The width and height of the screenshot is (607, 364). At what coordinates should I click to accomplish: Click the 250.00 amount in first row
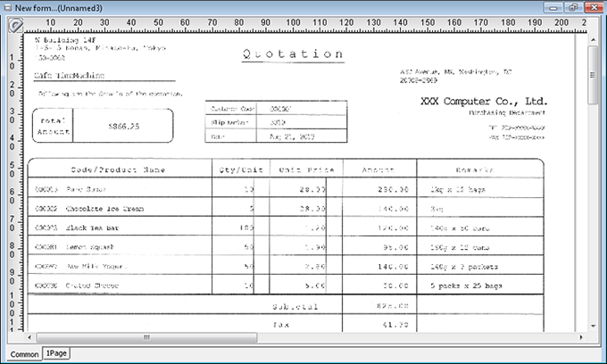[x=394, y=189]
